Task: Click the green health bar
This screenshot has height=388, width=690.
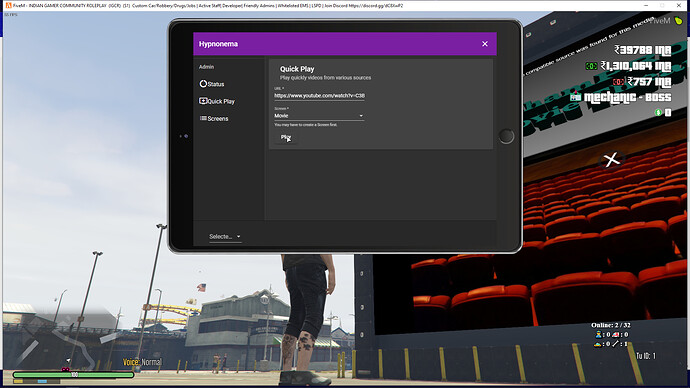Action: click(x=73, y=375)
